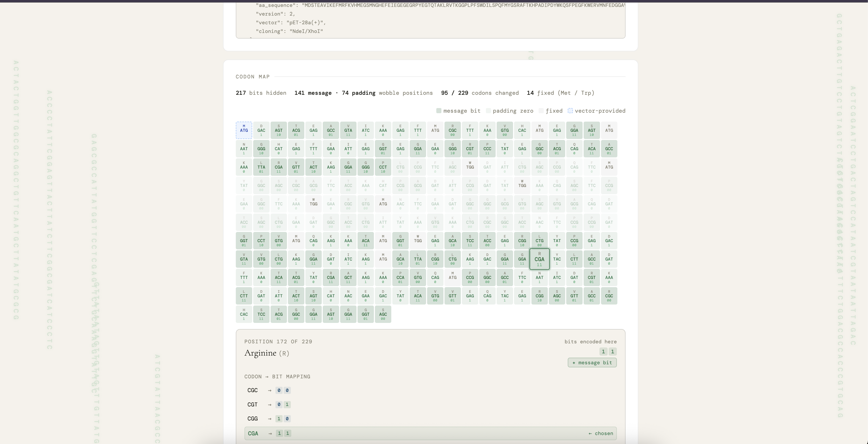Click the 'vector-provided' legend entry
Image resolution: width=868 pixels, height=444 pixels.
click(596, 111)
